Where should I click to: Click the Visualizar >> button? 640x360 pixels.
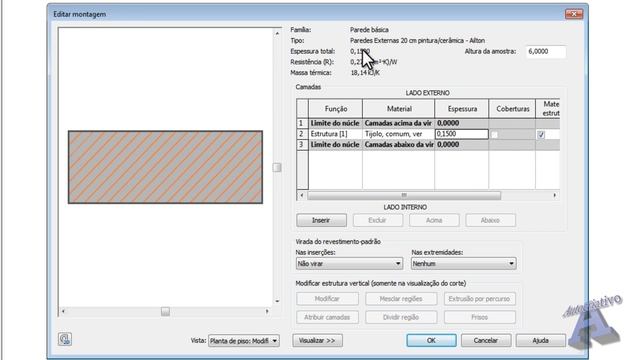[317, 340]
